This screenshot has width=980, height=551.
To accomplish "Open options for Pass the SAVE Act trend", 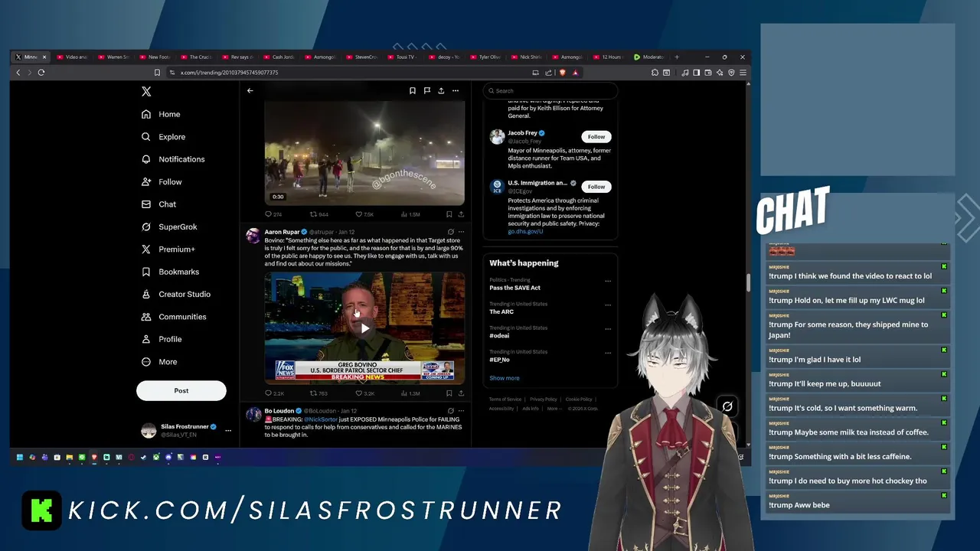I will [x=608, y=281].
